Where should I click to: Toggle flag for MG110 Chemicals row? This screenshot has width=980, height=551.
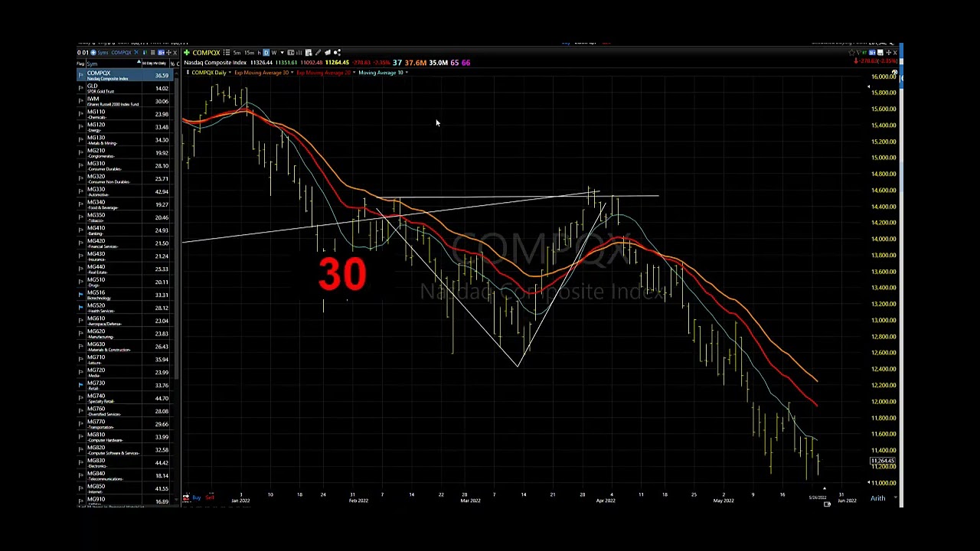click(x=81, y=114)
